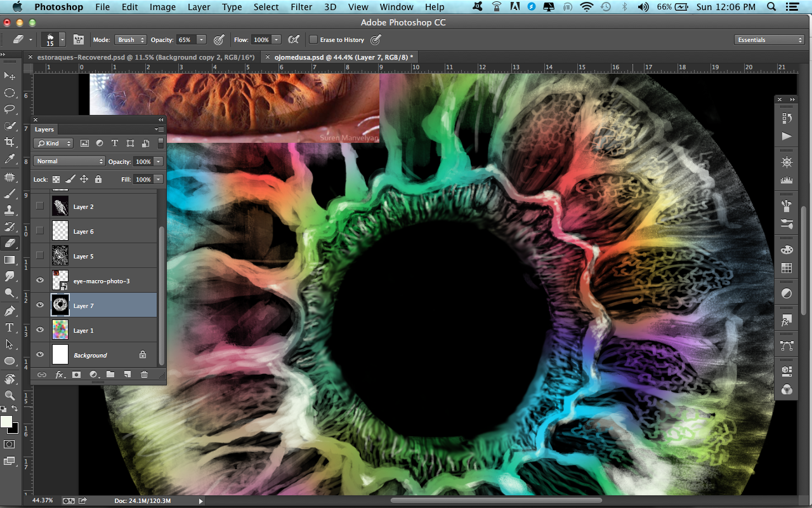Select Layer 7 thumbnail

coord(60,305)
